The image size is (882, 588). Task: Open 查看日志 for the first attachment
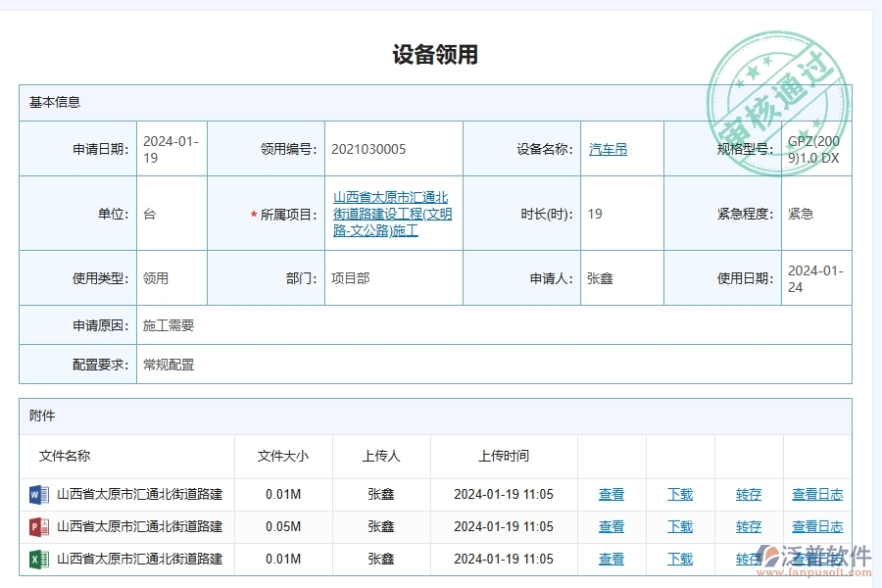(816, 495)
